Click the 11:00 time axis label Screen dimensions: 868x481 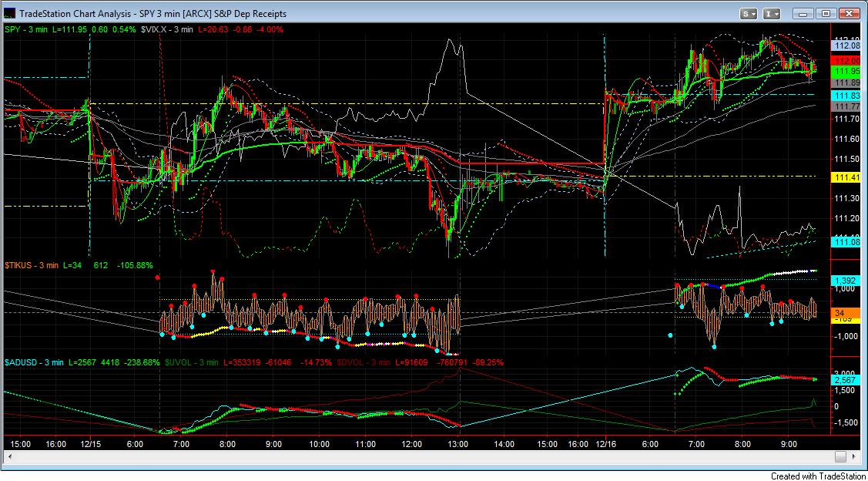(366, 443)
